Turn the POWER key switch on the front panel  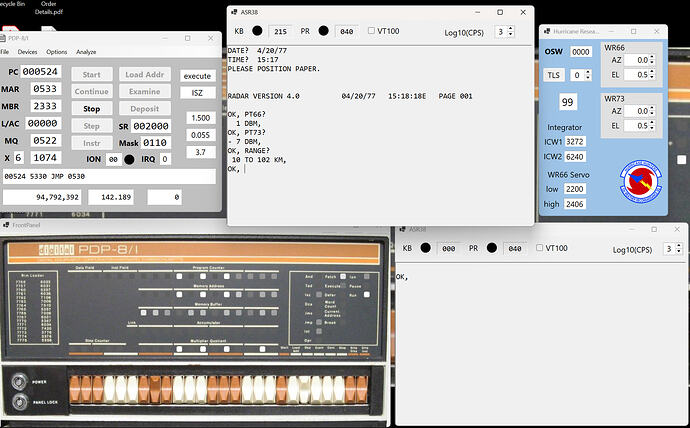click(x=19, y=382)
